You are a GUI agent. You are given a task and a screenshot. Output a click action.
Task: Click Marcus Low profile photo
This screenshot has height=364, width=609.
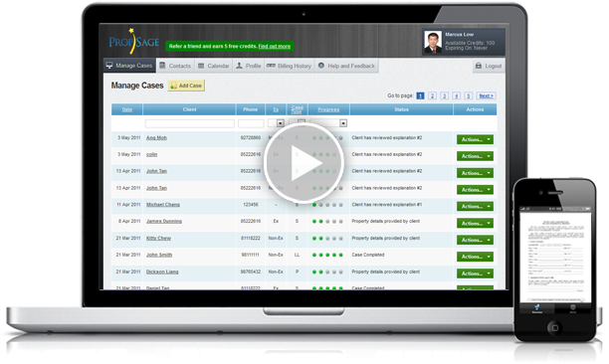[x=433, y=42]
